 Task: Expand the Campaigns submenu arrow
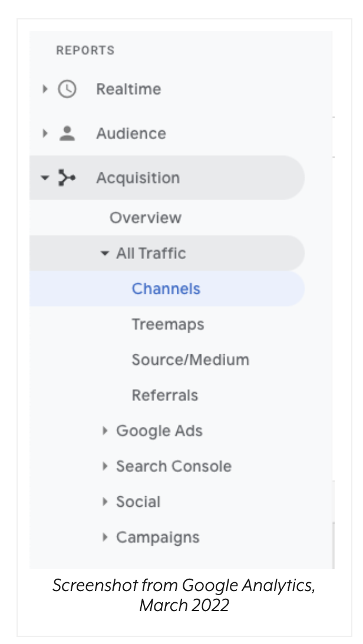tap(105, 537)
